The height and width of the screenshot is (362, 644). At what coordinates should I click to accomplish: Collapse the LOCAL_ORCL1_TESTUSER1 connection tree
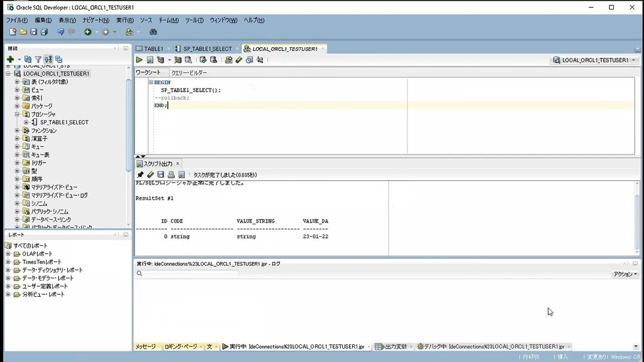point(8,73)
